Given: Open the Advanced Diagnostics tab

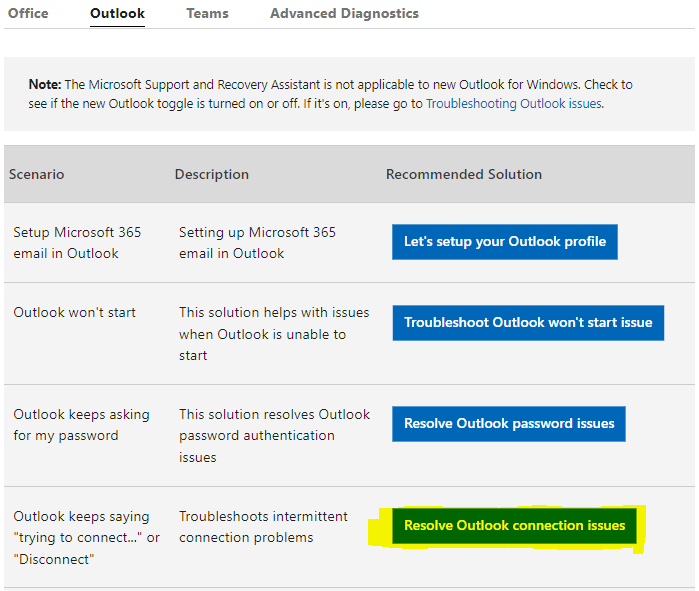Looking at the screenshot, I should click(x=344, y=13).
